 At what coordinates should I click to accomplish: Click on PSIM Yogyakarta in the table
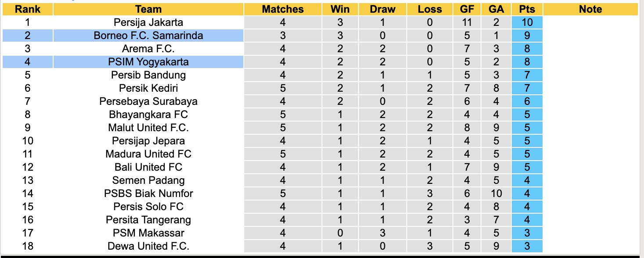point(148,62)
